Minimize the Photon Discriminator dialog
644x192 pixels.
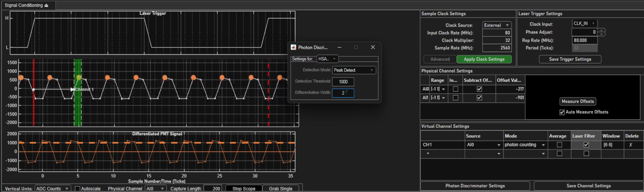tap(339, 47)
